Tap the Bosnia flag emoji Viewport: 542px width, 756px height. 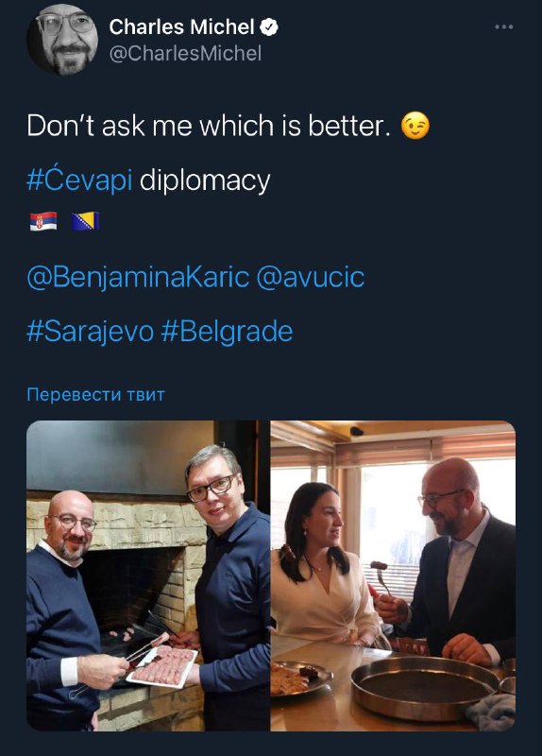[85, 221]
